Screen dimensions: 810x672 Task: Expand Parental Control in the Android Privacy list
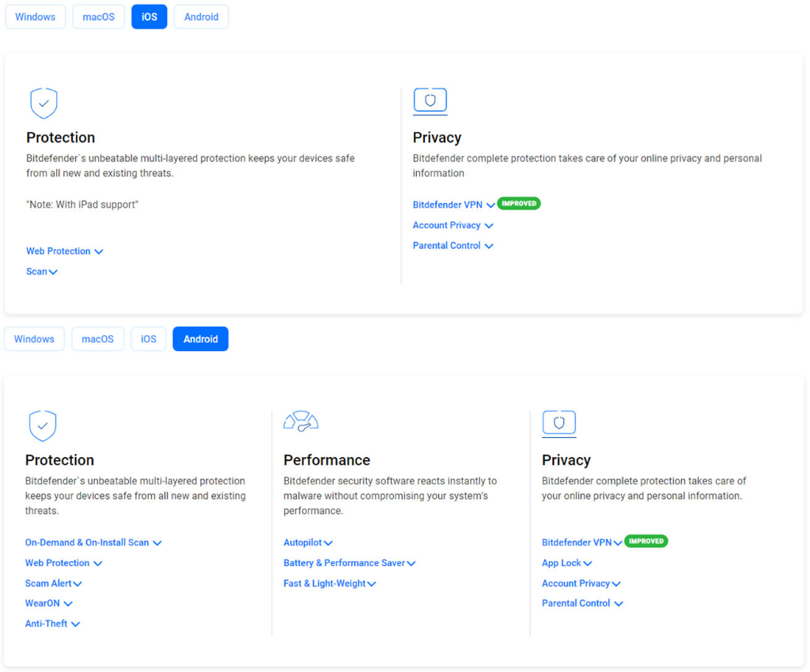582,603
